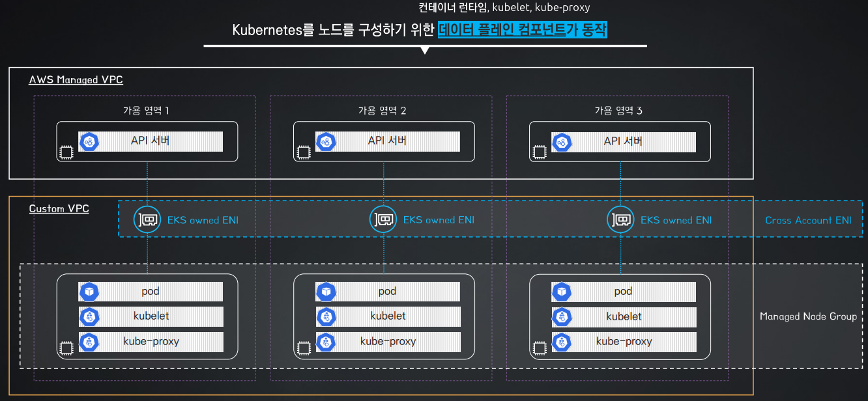Select the kube-proxy label in the 가용 영역 3 node
This screenshot has width=868, height=401.
624,341
